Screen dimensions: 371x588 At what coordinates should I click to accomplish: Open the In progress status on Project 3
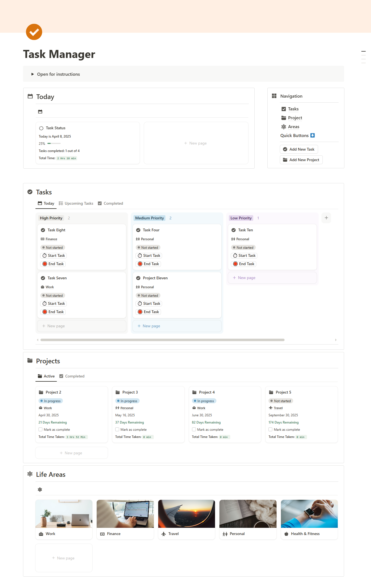[127, 401]
